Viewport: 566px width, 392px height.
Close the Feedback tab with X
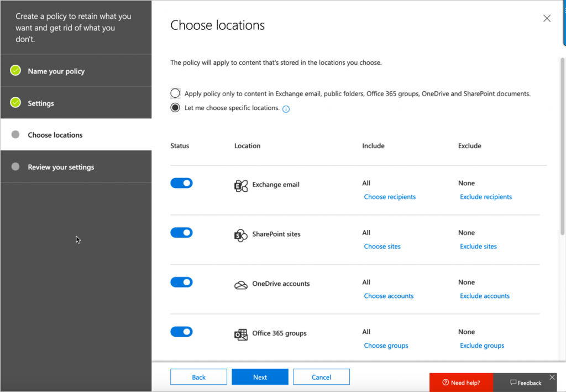pyautogui.click(x=552, y=378)
